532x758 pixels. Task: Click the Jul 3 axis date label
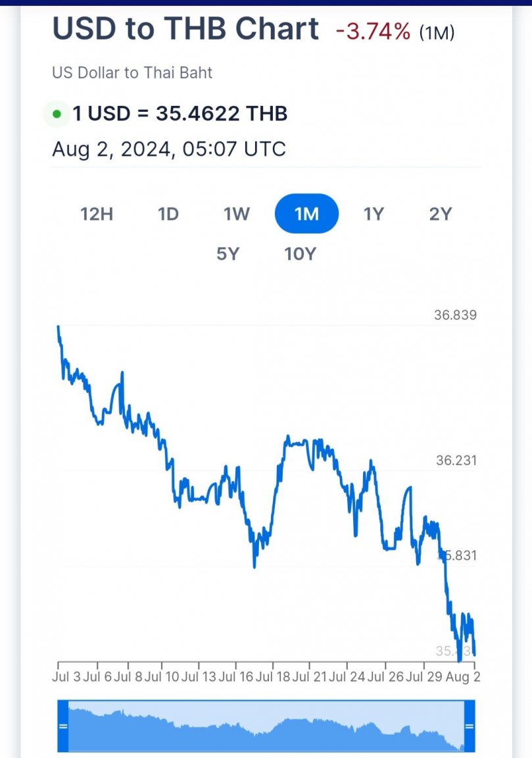[66, 676]
